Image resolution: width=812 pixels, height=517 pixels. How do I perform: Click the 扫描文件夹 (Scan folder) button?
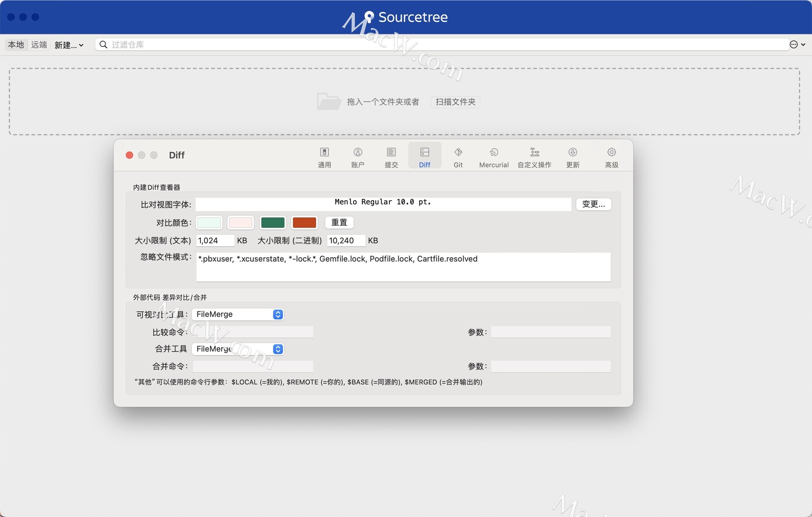click(x=455, y=102)
